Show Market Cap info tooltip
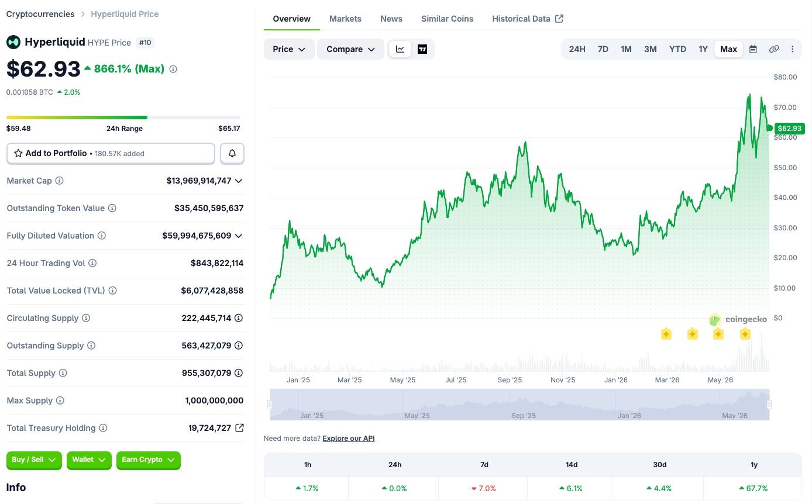Screen dimensions: 812x504 pos(59,181)
